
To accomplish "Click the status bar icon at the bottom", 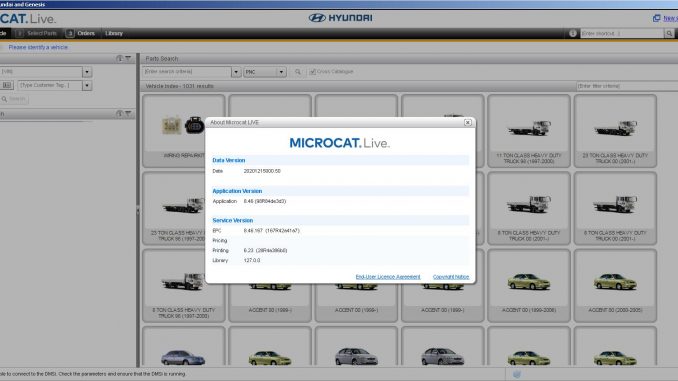I will (517, 374).
